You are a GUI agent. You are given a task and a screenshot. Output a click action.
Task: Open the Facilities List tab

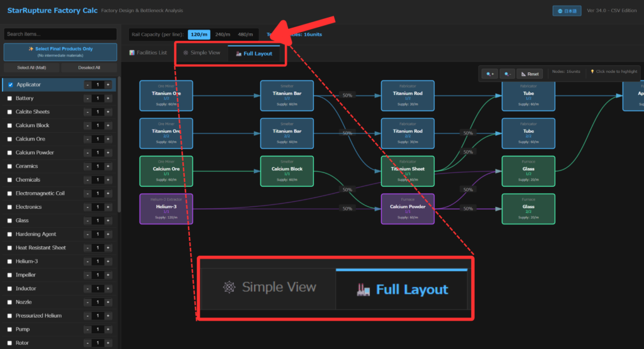tap(148, 53)
